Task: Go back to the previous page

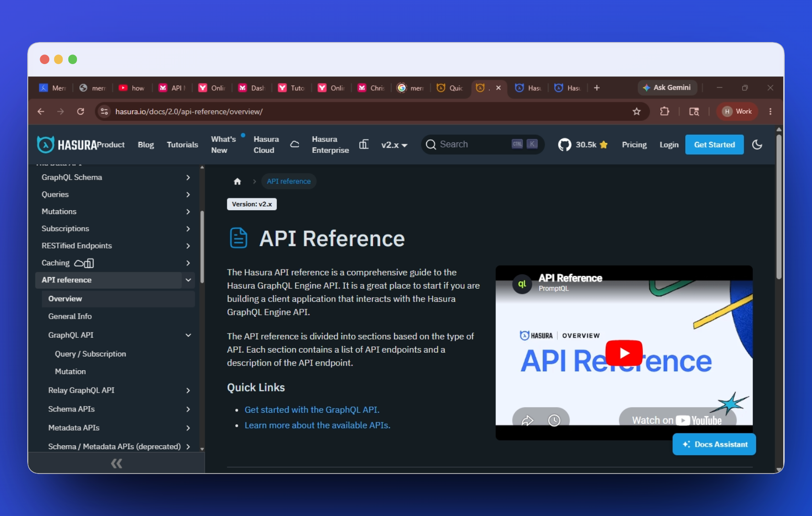Action: 41,111
